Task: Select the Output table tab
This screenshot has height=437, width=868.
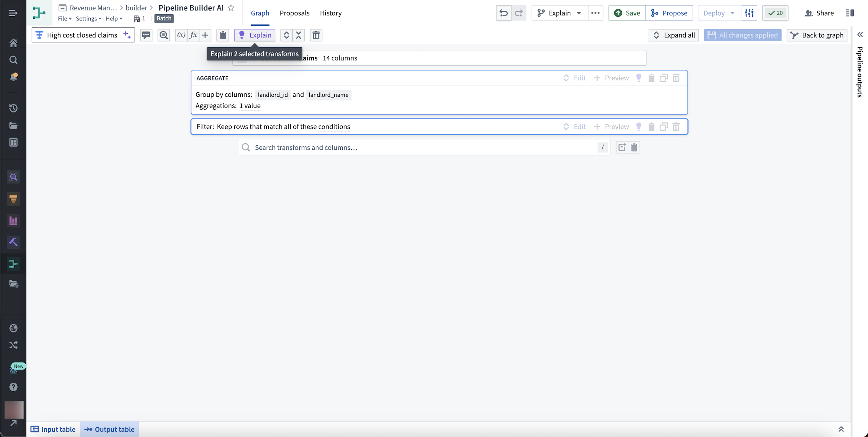Action: [109, 429]
